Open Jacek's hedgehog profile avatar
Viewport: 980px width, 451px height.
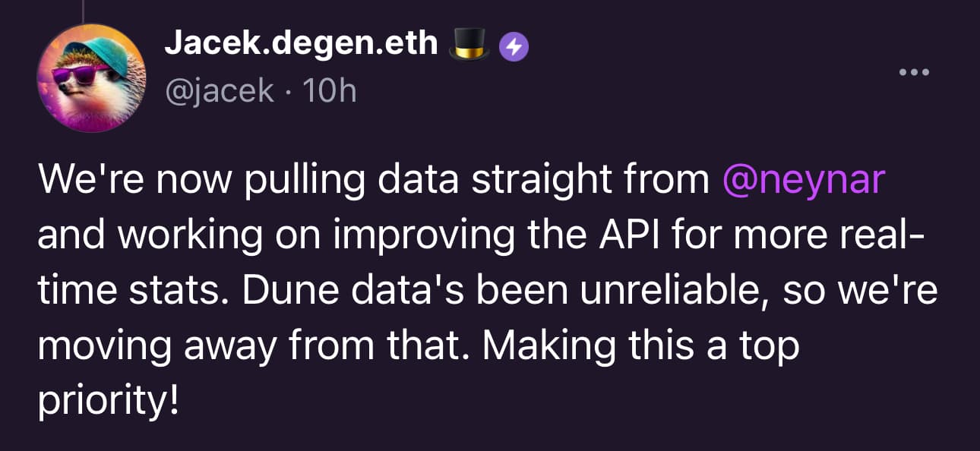pos(91,78)
